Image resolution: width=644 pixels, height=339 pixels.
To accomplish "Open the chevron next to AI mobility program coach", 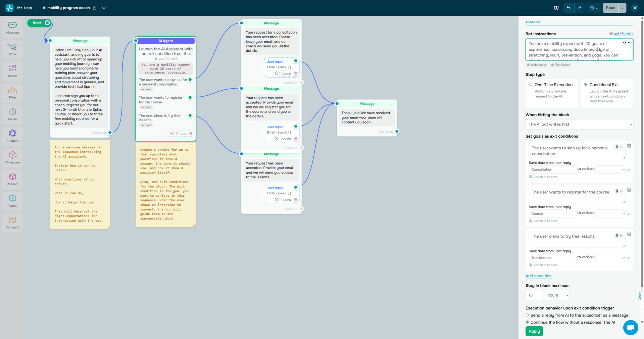I will (104, 8).
